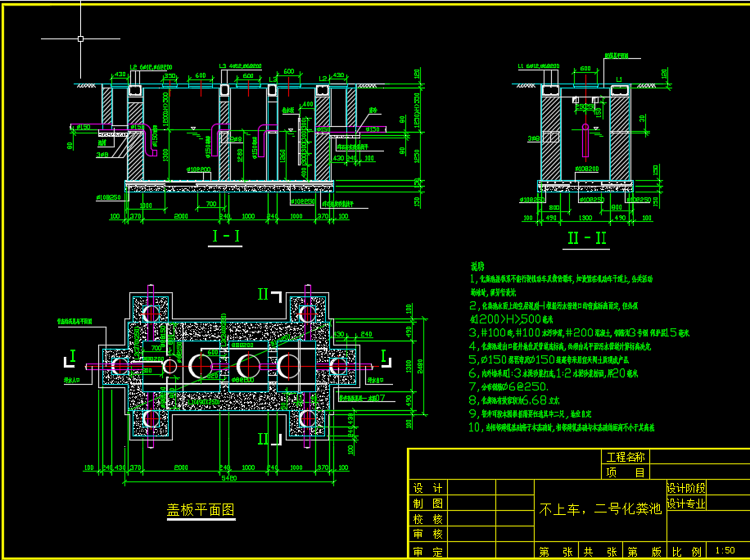Click the "制 图" title block label

coord(427,504)
